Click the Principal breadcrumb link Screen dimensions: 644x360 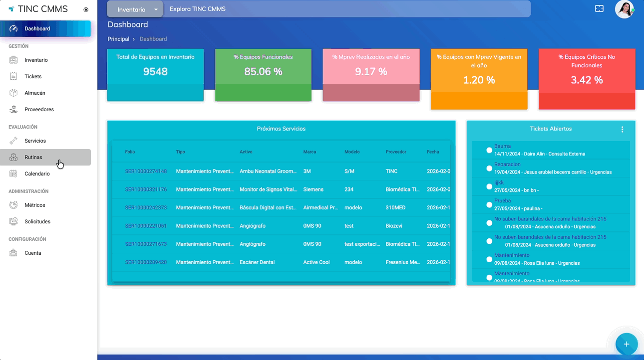(x=118, y=39)
